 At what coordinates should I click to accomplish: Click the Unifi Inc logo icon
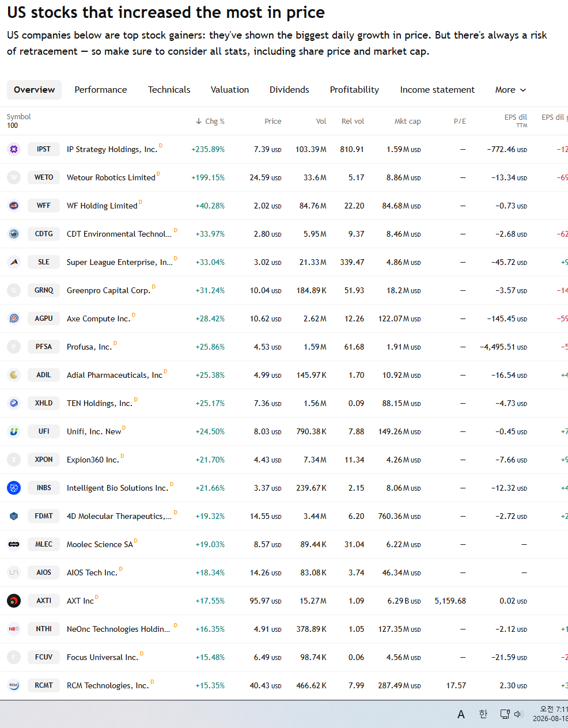[14, 431]
